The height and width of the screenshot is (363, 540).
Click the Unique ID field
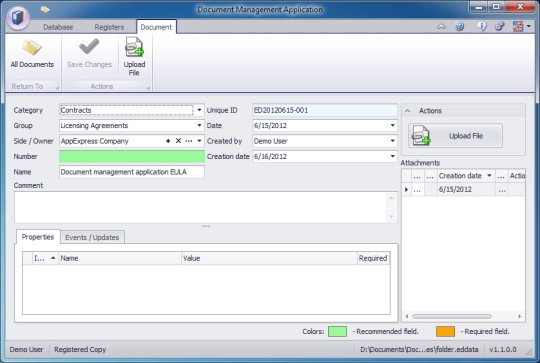click(325, 110)
